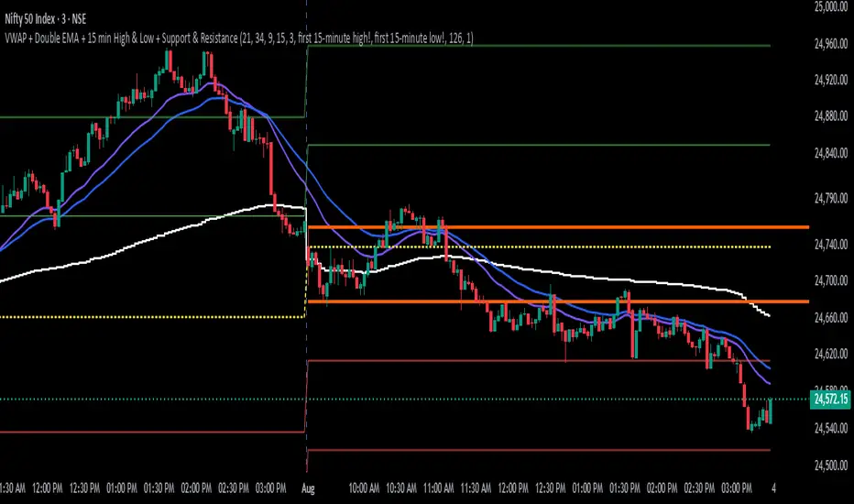
Task: Click the 24,880.00 price axis label
Action: click(830, 115)
